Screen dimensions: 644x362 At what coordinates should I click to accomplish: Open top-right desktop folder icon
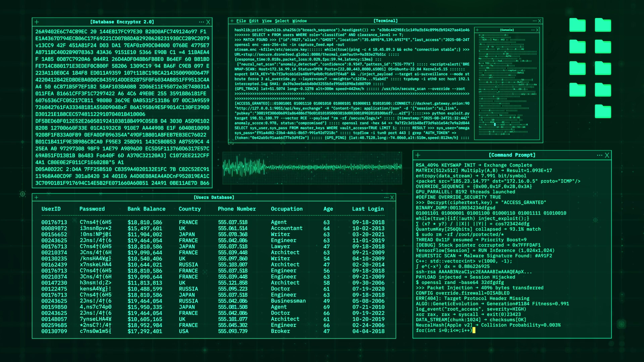click(x=603, y=25)
